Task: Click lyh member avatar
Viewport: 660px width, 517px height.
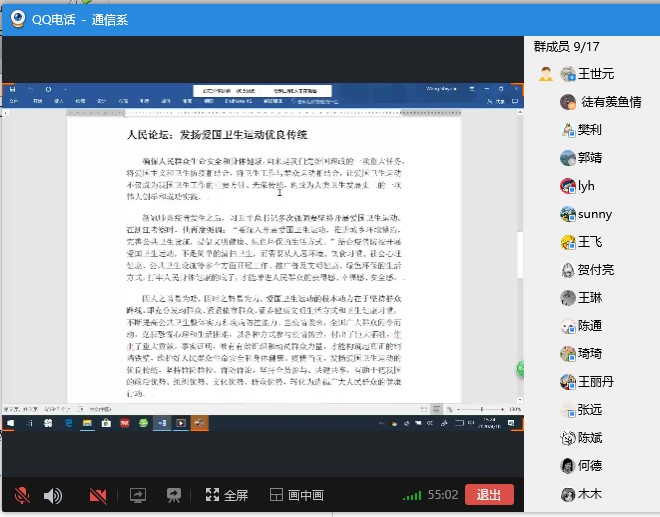Action: click(568, 186)
